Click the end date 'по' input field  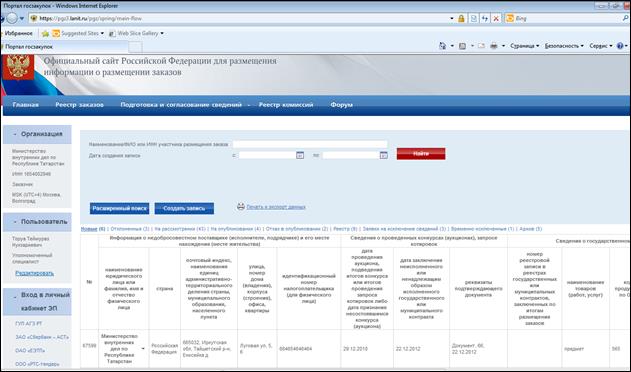click(351, 155)
